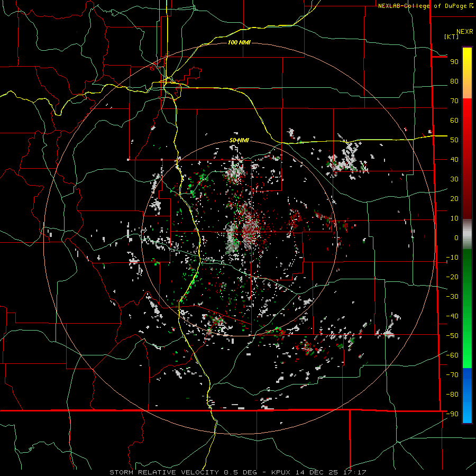Select the positive 90 knot scale label
476x476 pixels.
454,62
